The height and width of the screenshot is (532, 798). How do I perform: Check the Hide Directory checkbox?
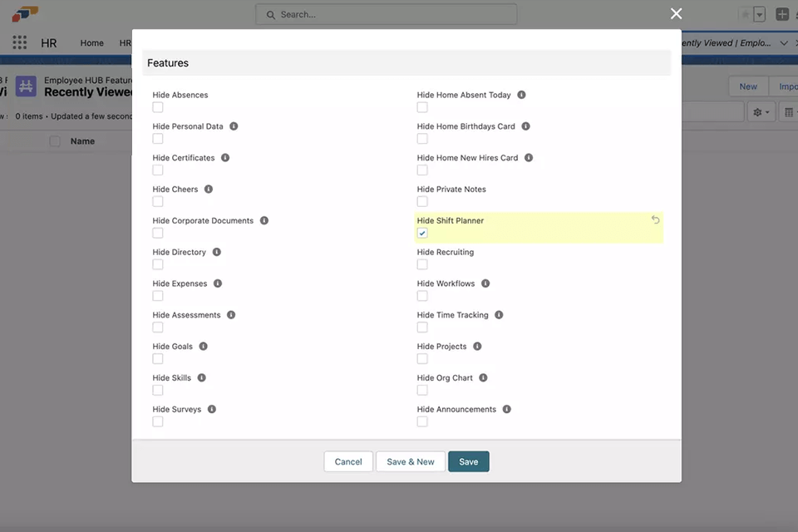(x=158, y=264)
